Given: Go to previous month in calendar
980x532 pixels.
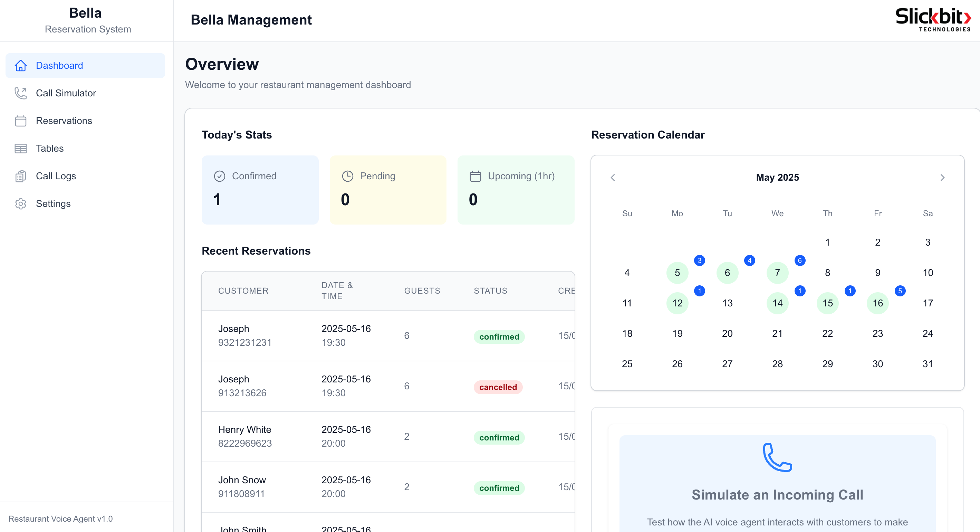Looking at the screenshot, I should (613, 177).
